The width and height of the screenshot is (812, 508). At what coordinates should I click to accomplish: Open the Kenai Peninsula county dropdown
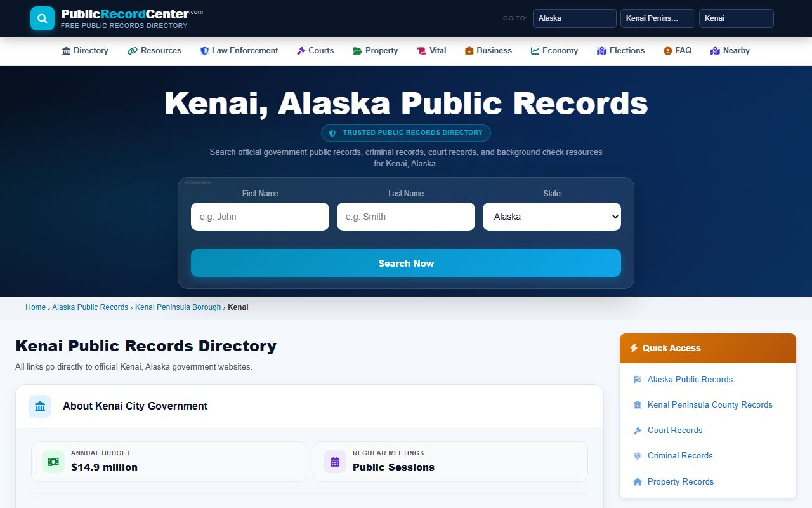tap(658, 18)
